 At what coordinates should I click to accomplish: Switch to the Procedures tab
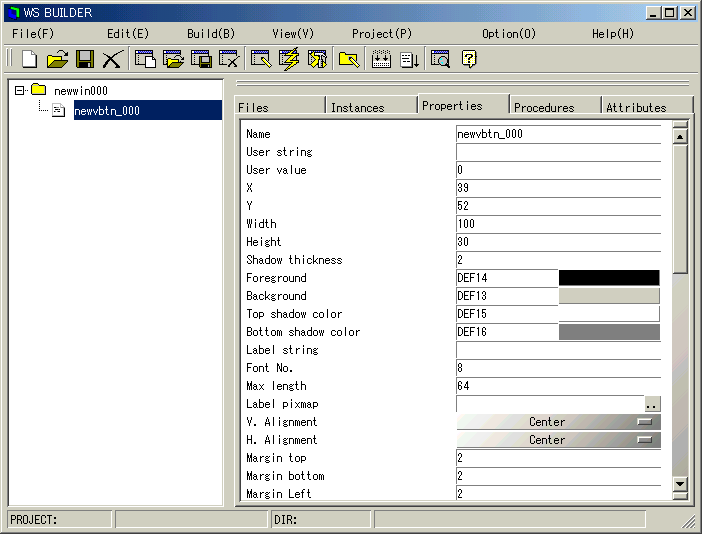pos(544,107)
